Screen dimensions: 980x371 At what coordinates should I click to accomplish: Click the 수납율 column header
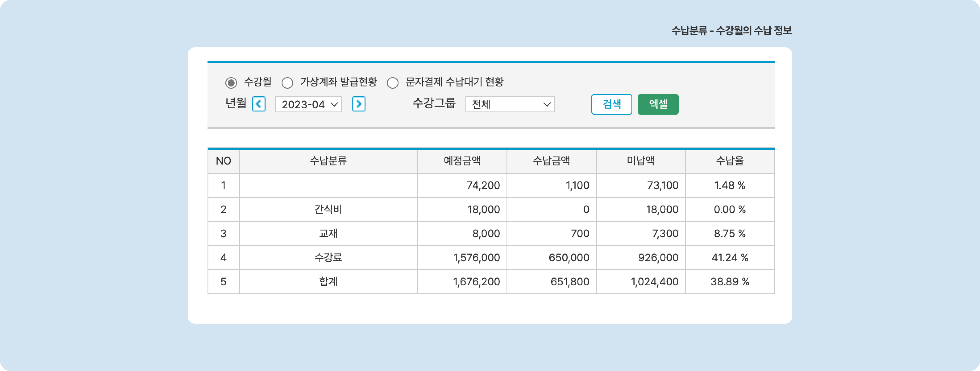click(730, 161)
